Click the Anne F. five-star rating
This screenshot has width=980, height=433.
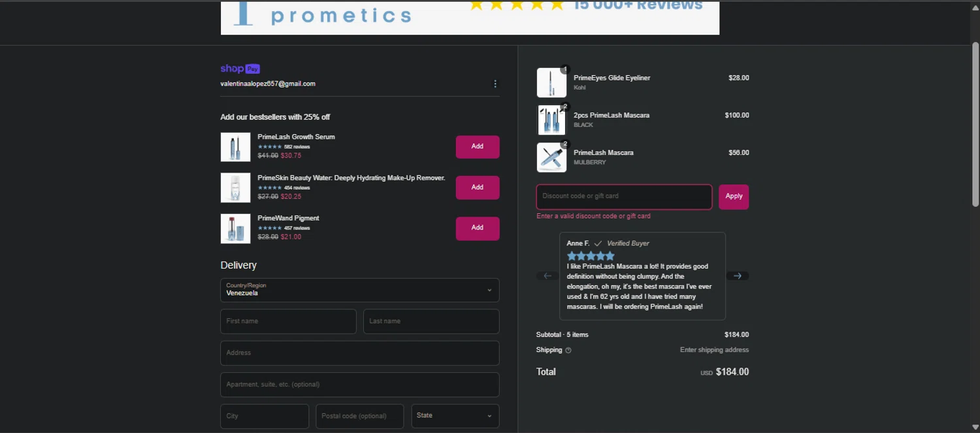coord(591,256)
